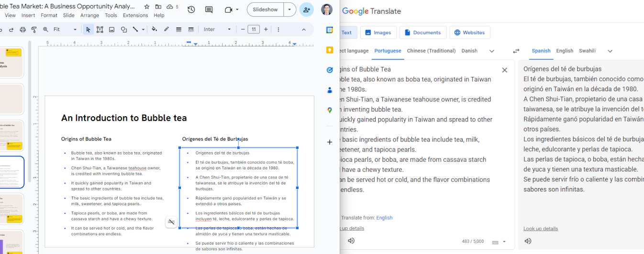Listen to the source text speaker
The height and width of the screenshot is (254, 644).
pyautogui.click(x=351, y=241)
